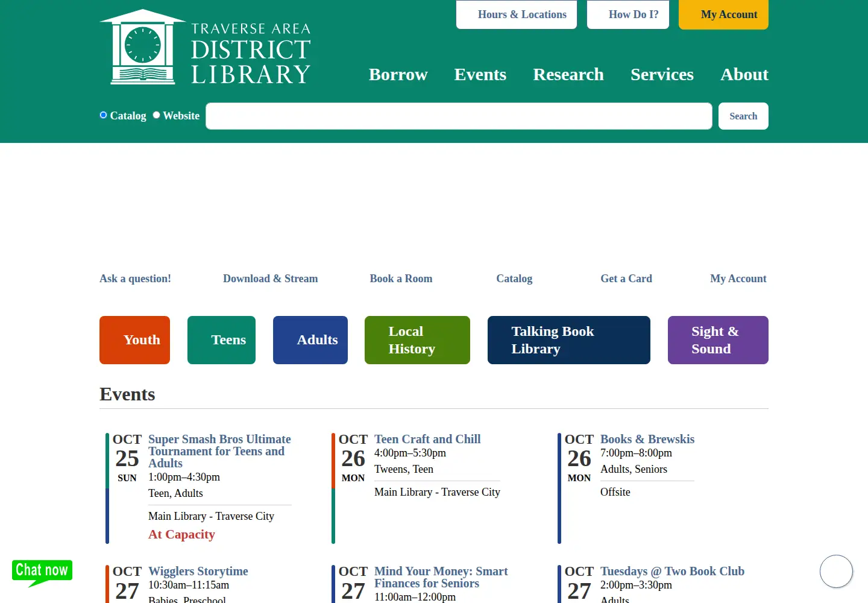Image resolution: width=868 pixels, height=603 pixels.
Task: Click the How Do I? button
Action: [628, 14]
